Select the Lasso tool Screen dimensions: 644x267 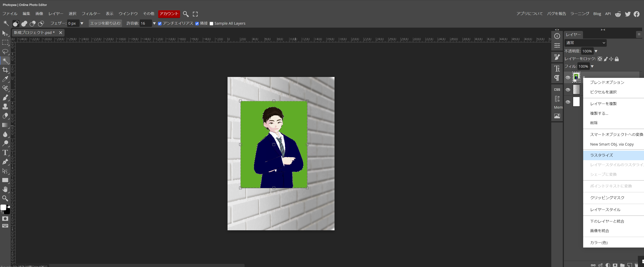5,52
